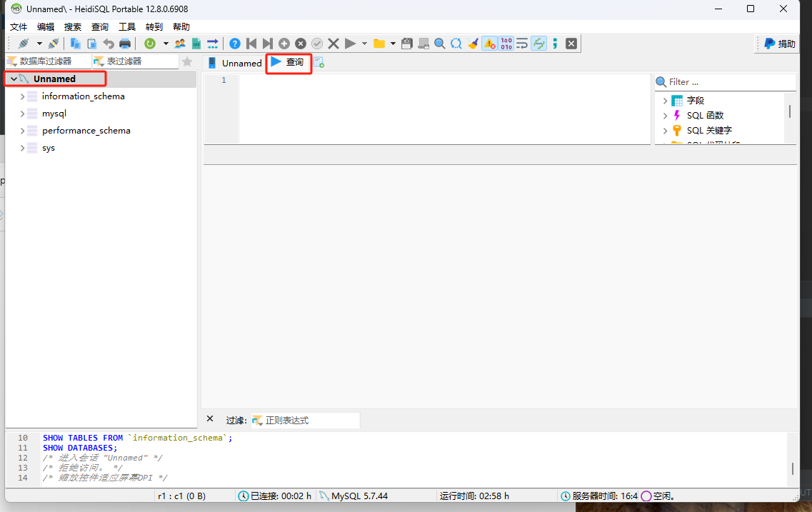Click the new query tab icon

tap(319, 63)
